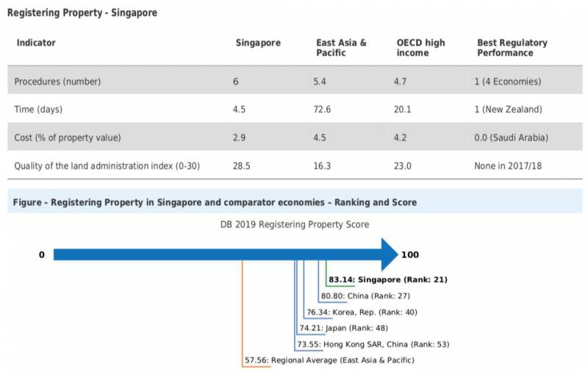This screenshot has width=588, height=373.
Task: Click the 'None in 2017/18' cell
Action: click(x=509, y=166)
